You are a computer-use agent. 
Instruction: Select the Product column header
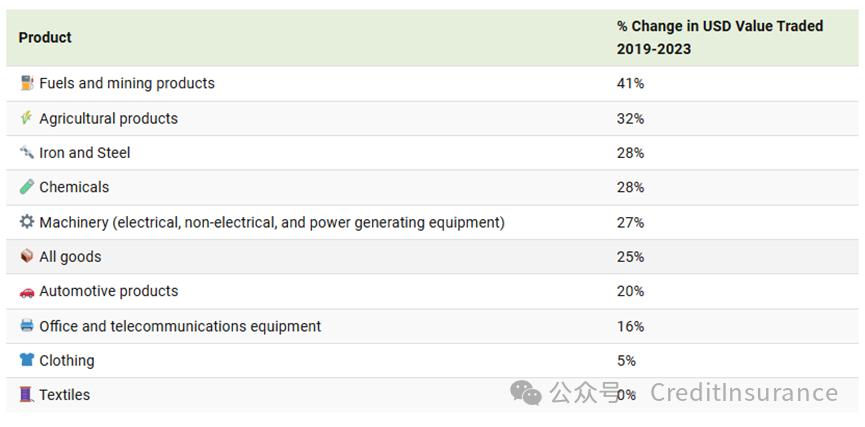pos(45,38)
